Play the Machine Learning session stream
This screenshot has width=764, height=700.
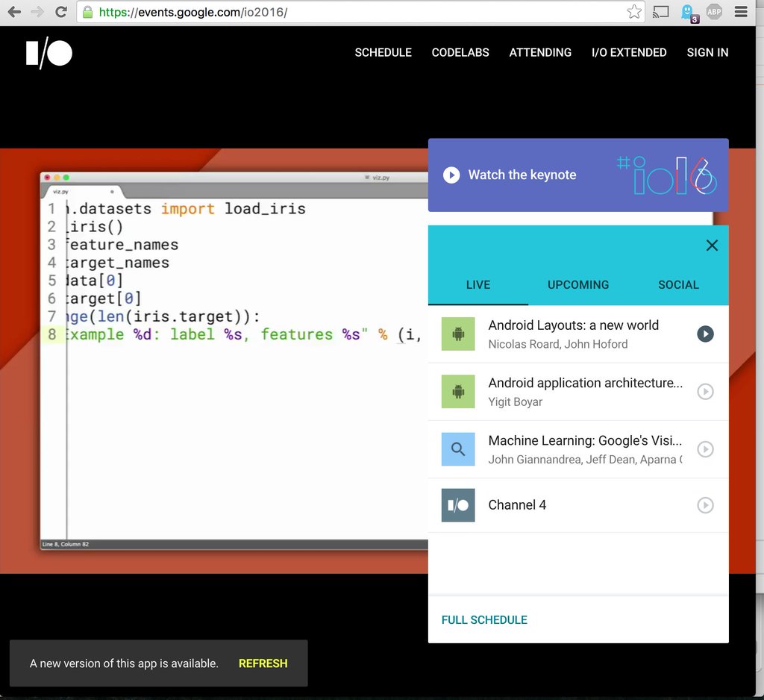click(x=705, y=449)
